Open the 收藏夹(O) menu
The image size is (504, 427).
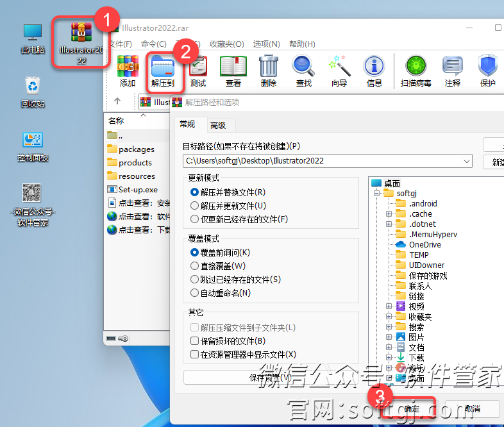tap(227, 44)
